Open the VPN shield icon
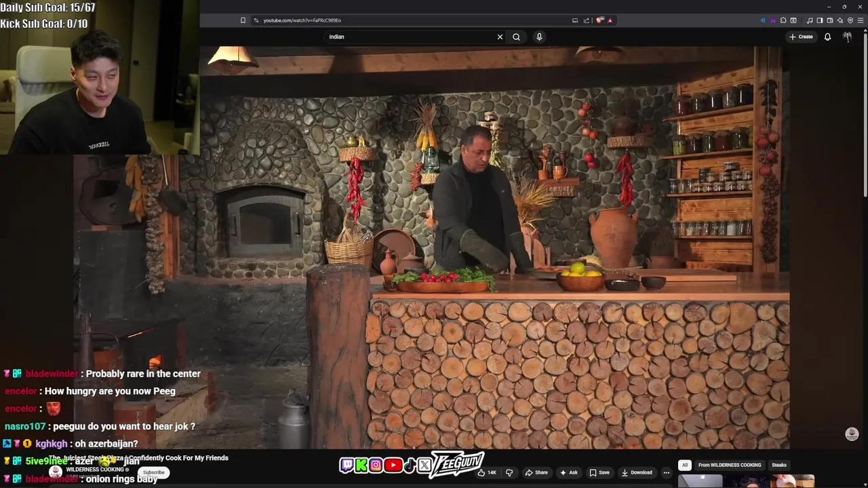The height and width of the screenshot is (488, 868). tap(850, 20)
